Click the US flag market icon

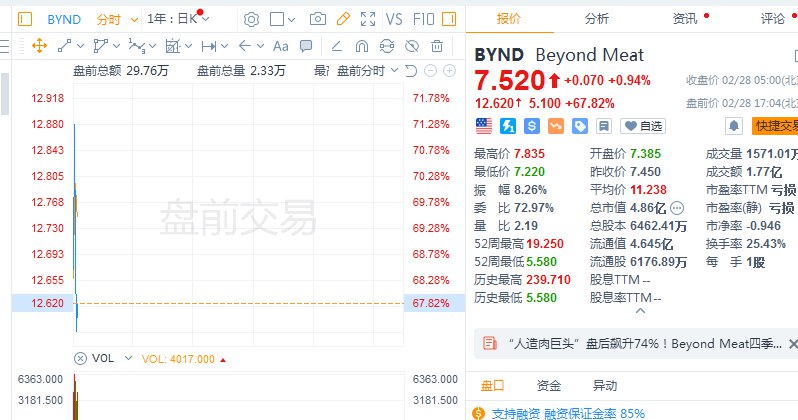483,126
